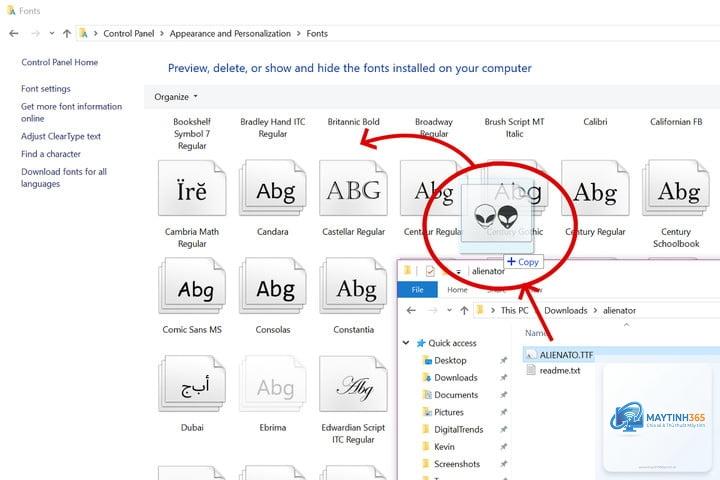720x480 pixels.
Task: Collapse the Quick access tree
Action: pos(406,343)
